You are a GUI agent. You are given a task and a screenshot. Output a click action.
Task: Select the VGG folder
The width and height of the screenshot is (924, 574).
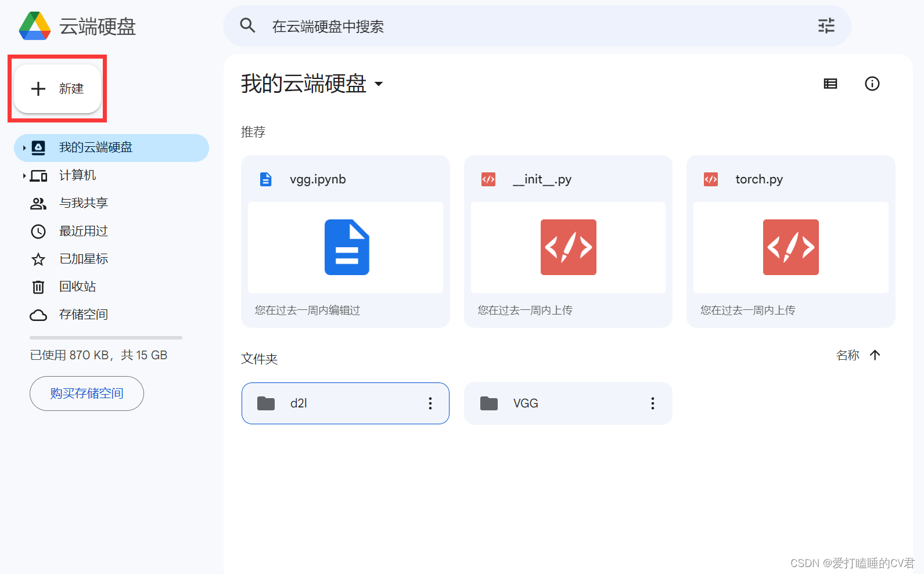click(x=568, y=403)
